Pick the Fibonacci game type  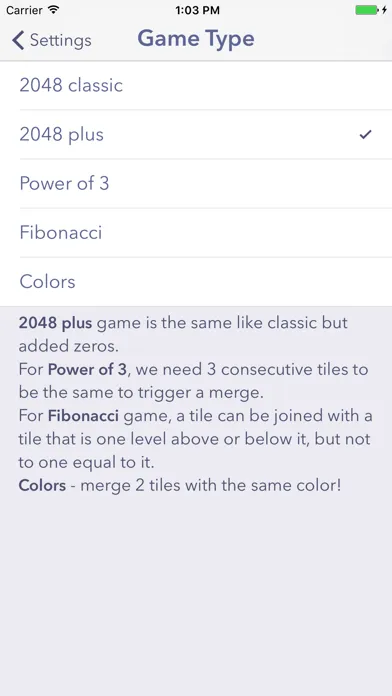[196, 233]
